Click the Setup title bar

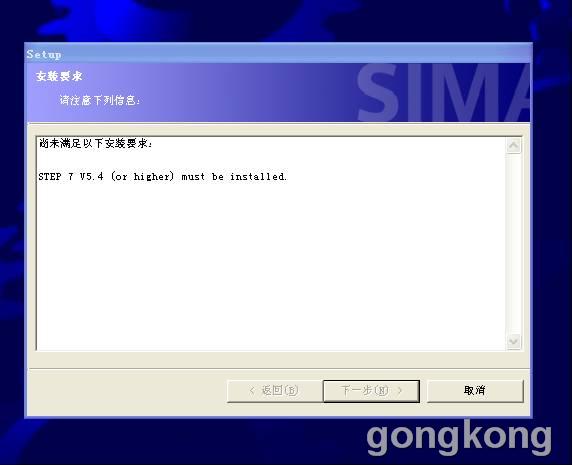pyautogui.click(x=278, y=54)
